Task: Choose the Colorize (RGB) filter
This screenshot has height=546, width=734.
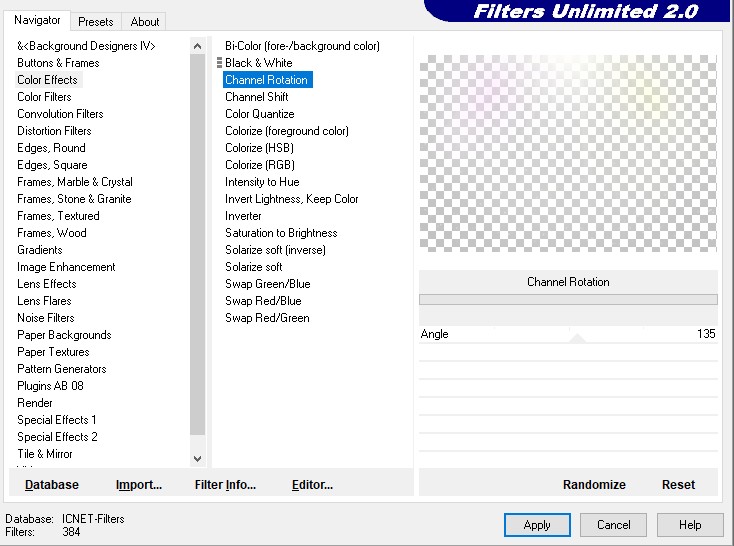Action: point(260,165)
